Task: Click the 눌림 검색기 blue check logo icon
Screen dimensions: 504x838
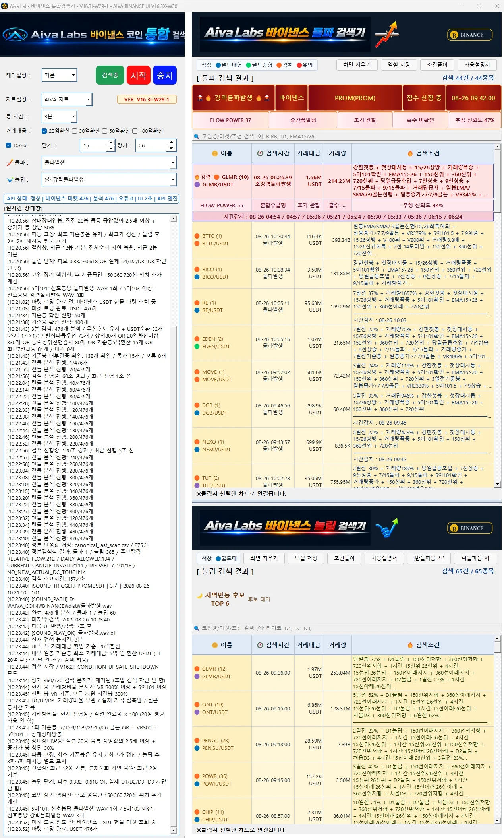Action: click(387, 528)
